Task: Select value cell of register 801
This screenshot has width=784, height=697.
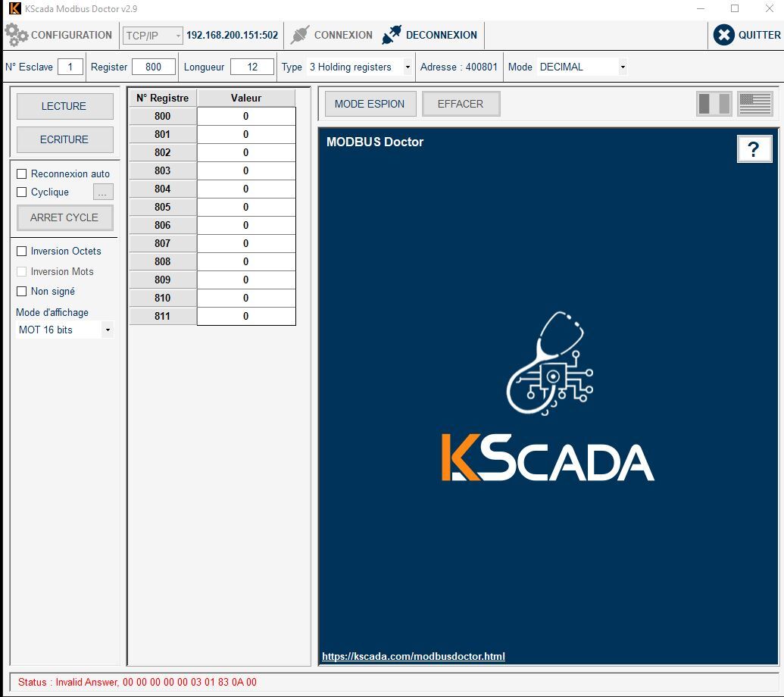Action: tap(246, 135)
